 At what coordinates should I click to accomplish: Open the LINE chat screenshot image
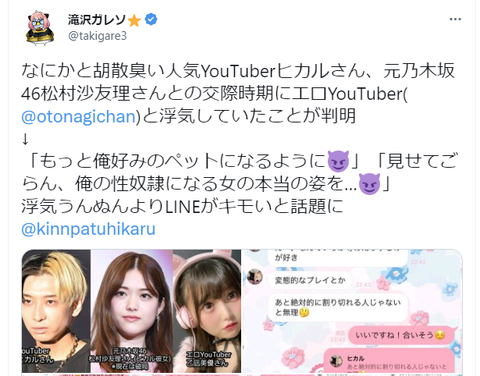click(x=352, y=311)
